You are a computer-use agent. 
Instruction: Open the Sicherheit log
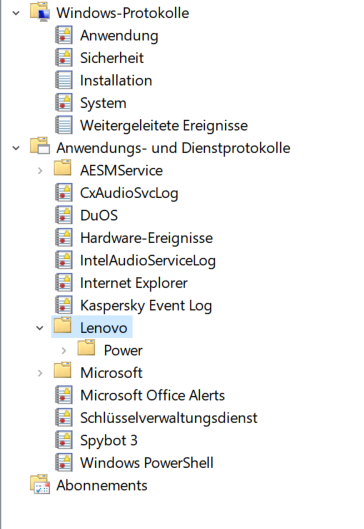(112, 58)
